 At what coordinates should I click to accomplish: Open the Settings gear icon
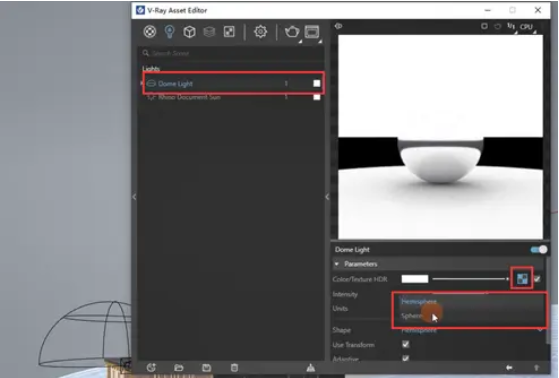(x=260, y=32)
